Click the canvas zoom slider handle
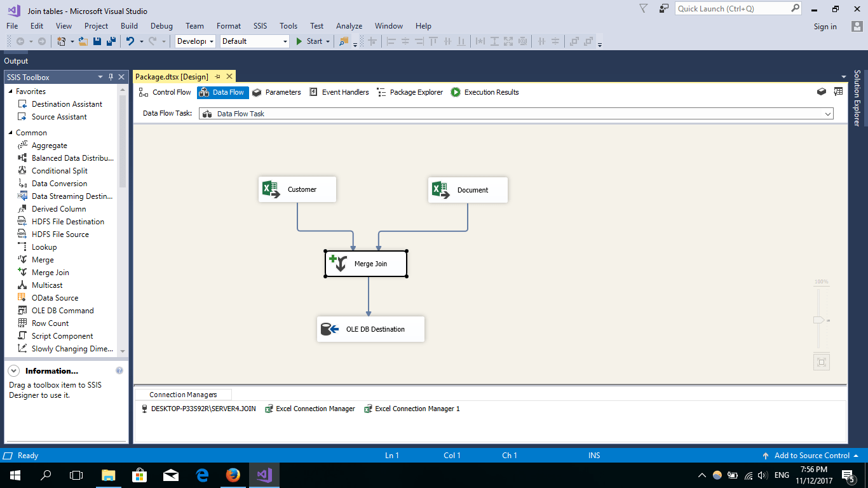This screenshot has width=868, height=488. pos(820,320)
